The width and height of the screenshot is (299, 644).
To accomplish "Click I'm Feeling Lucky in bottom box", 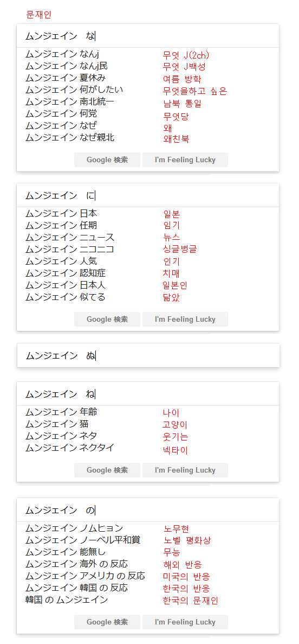I will click(185, 622).
